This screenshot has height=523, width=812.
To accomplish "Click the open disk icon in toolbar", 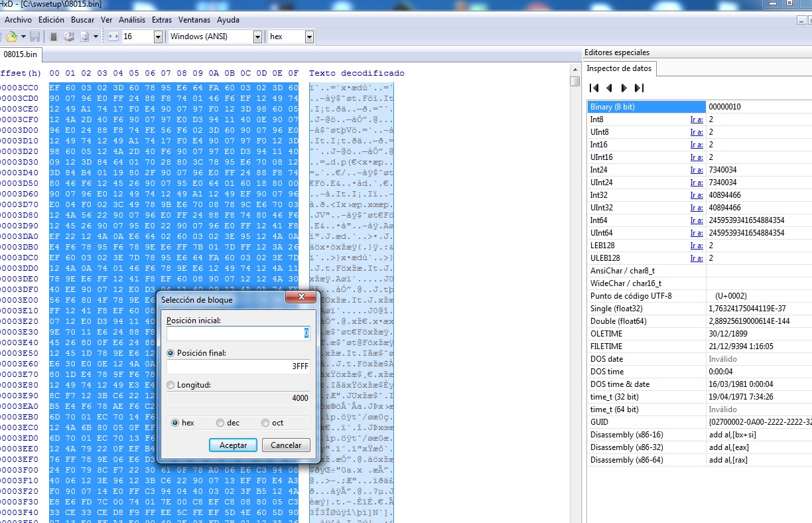I will coord(69,37).
